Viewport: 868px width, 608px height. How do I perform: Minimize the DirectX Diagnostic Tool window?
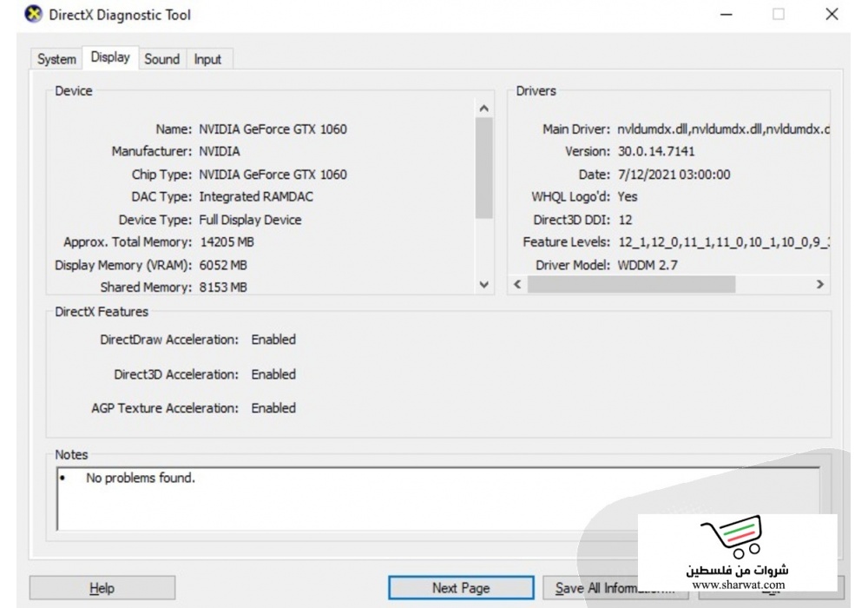[727, 15]
